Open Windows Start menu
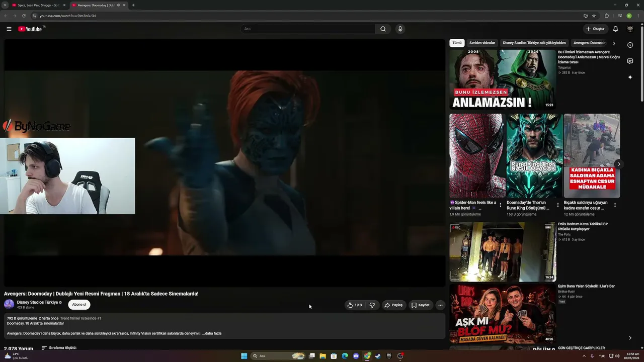 point(244,356)
